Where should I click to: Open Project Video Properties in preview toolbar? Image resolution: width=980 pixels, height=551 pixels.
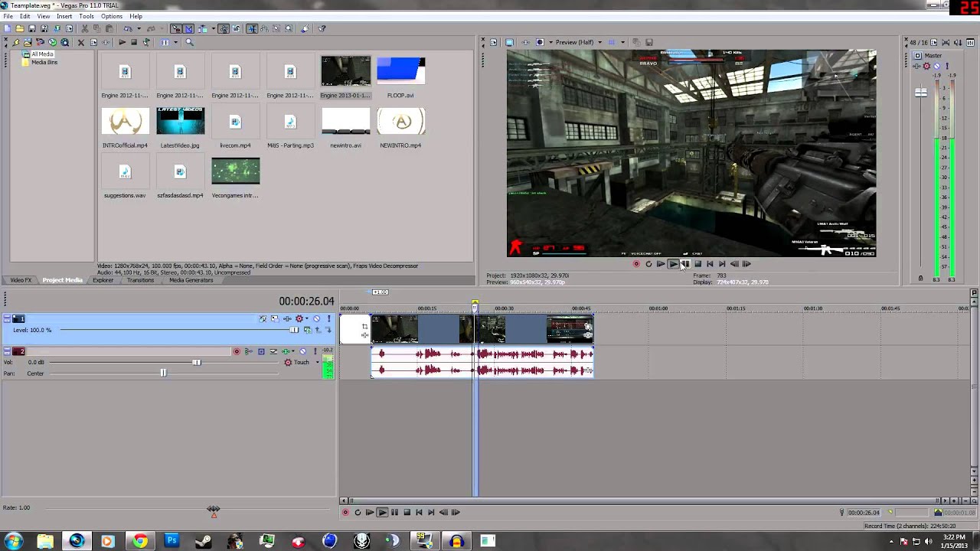pyautogui.click(x=493, y=42)
